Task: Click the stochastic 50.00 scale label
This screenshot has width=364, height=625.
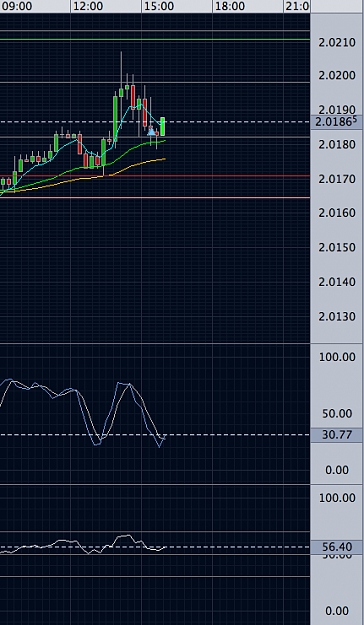Action: click(x=337, y=414)
